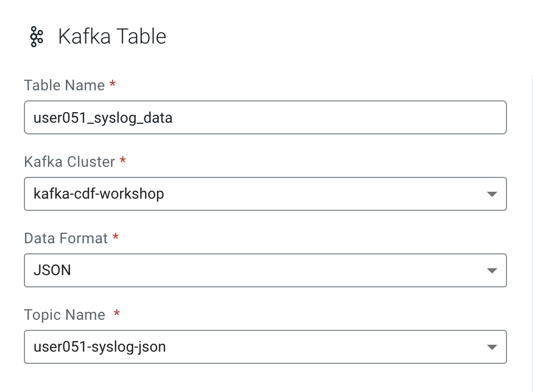Click the Data Format label

[66, 238]
